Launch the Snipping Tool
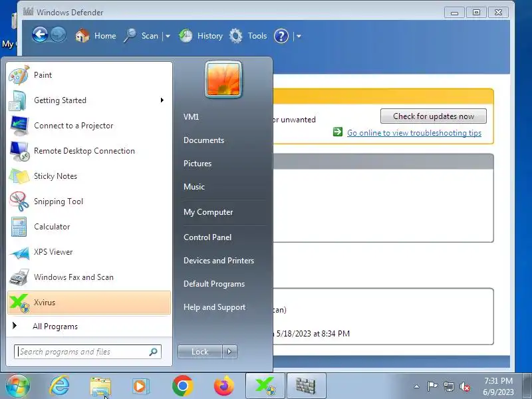Screen dimensions: 532x399 89,201
